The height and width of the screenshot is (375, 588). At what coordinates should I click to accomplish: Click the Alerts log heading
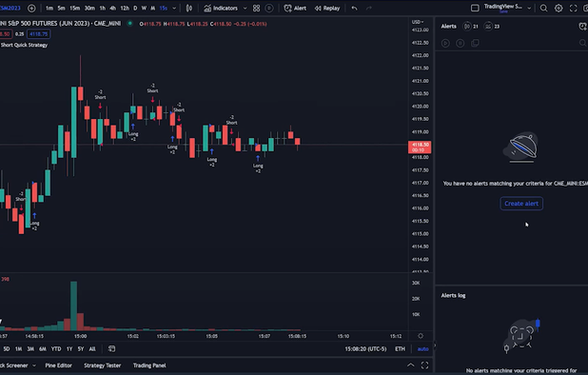click(453, 295)
